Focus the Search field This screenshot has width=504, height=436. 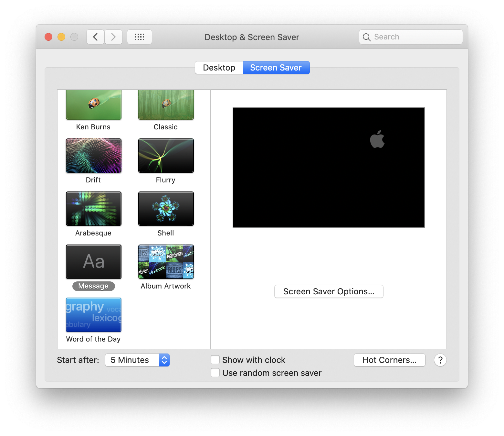411,37
